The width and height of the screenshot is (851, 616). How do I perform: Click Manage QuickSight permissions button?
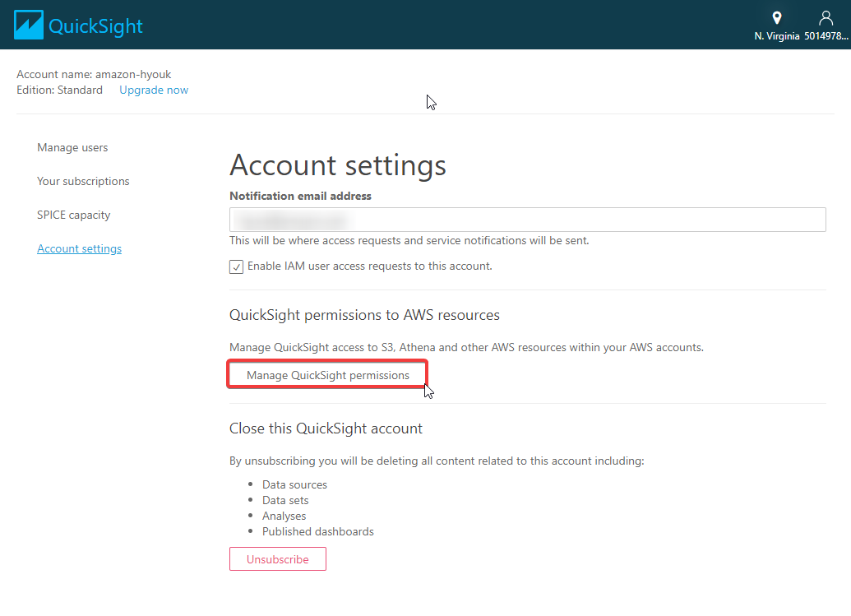click(x=327, y=375)
